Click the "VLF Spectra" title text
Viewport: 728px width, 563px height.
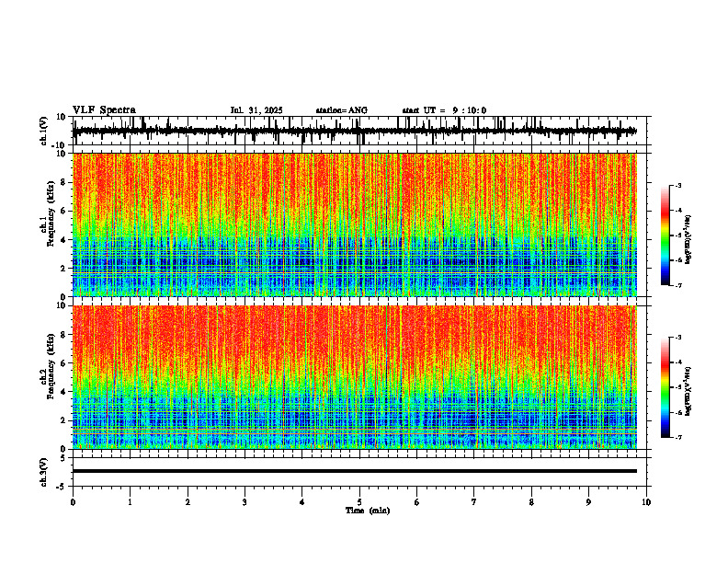click(104, 110)
